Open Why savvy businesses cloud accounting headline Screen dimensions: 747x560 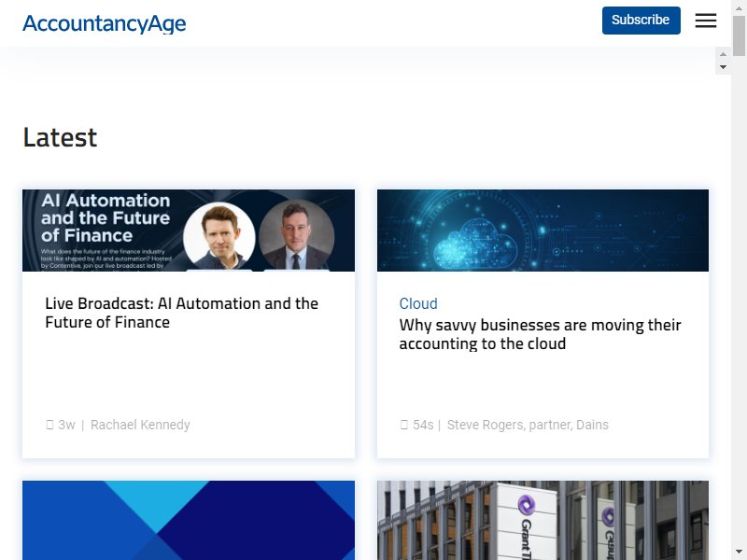[541, 334]
